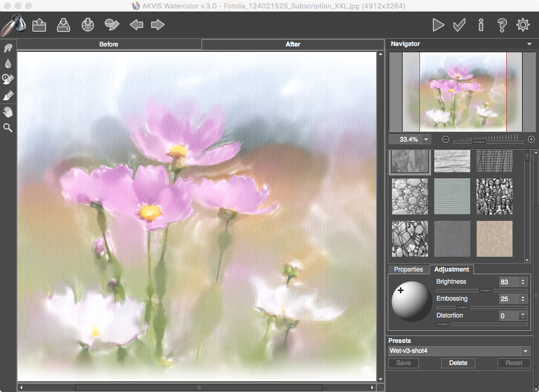The height and width of the screenshot is (392, 539).
Task: Open the Presets dropdown list
Action: point(525,351)
